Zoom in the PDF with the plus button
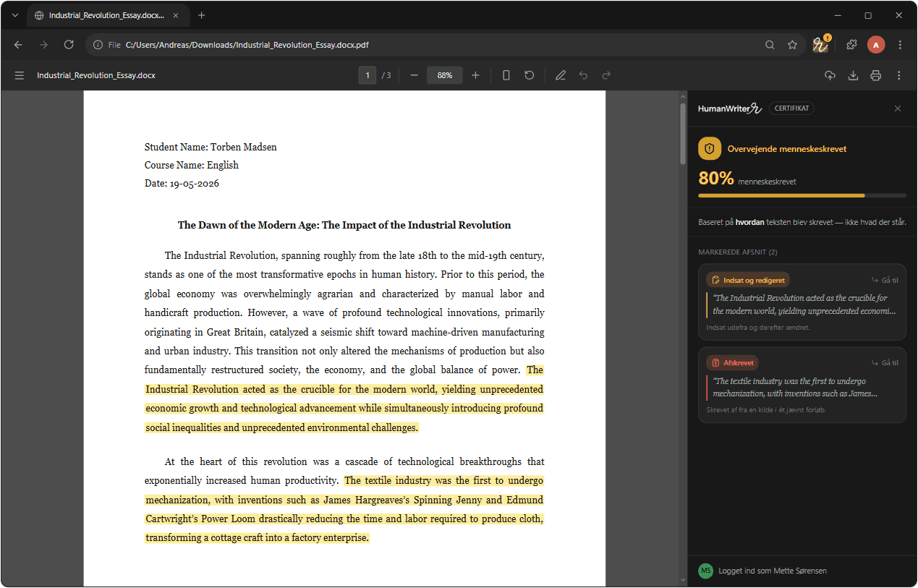The image size is (918, 588). (475, 75)
